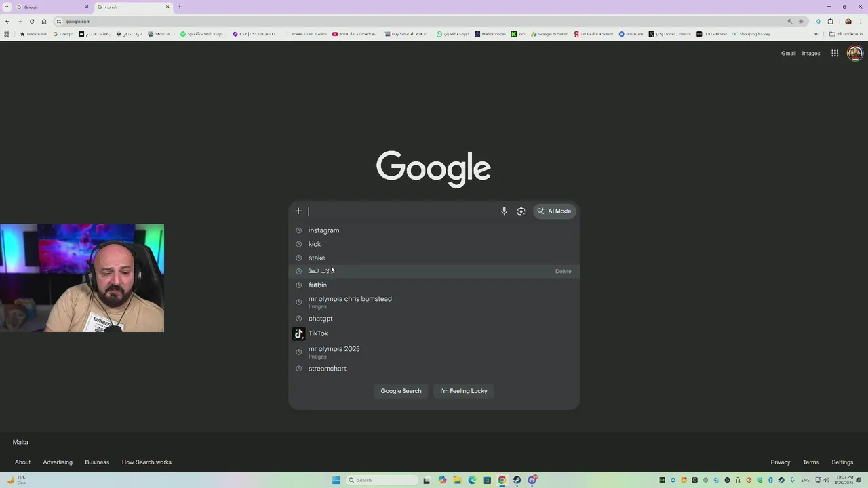868x488 pixels.
Task: Open the YouTube bookmark
Action: [355, 34]
